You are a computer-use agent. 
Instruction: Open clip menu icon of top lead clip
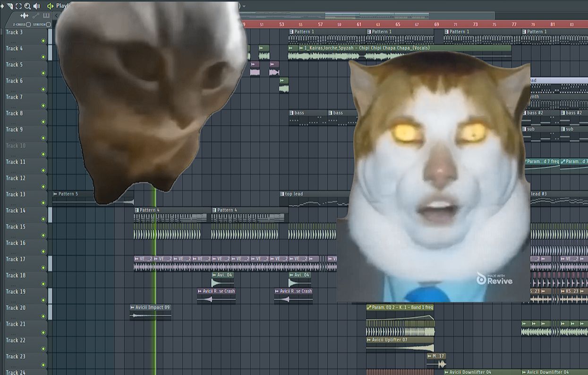282,194
